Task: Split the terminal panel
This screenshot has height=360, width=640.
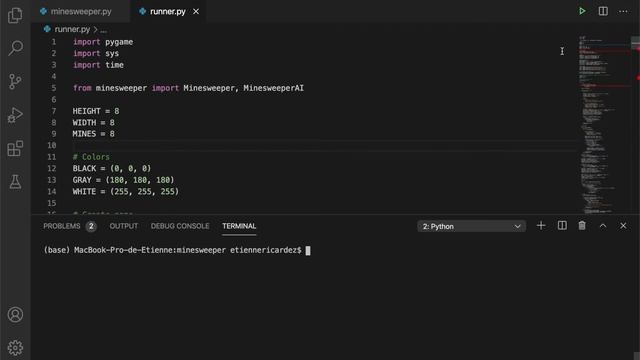Action: [x=562, y=226]
